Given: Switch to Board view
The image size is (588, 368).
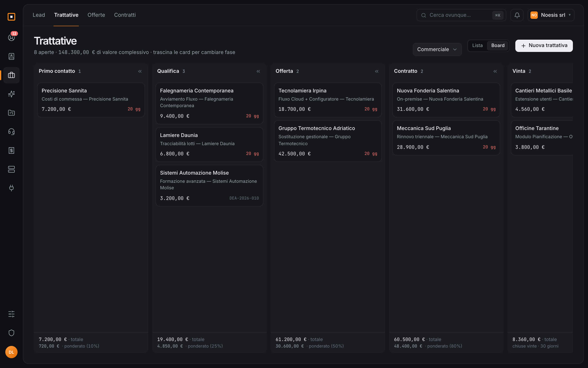Looking at the screenshot, I should coord(498,46).
